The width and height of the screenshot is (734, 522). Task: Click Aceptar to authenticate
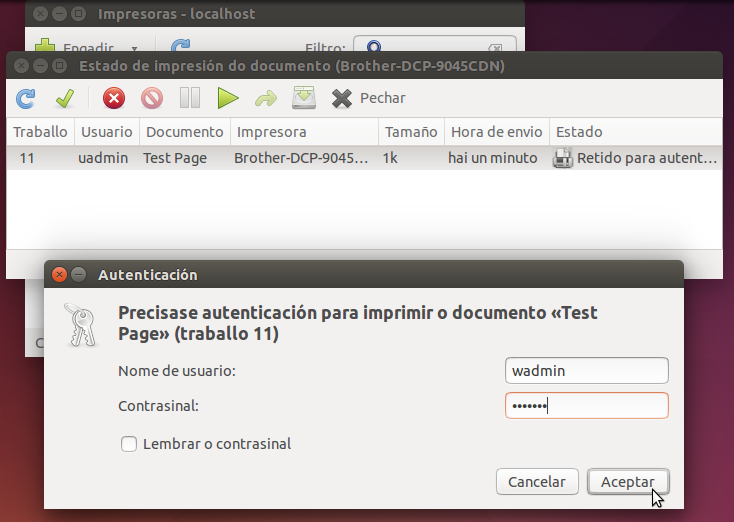(x=628, y=482)
